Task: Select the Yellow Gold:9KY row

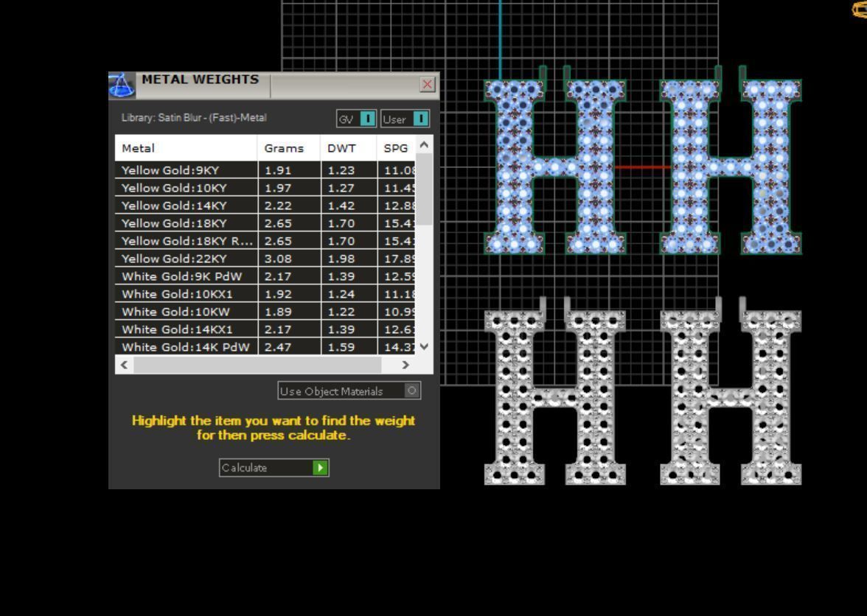Action: [x=265, y=170]
